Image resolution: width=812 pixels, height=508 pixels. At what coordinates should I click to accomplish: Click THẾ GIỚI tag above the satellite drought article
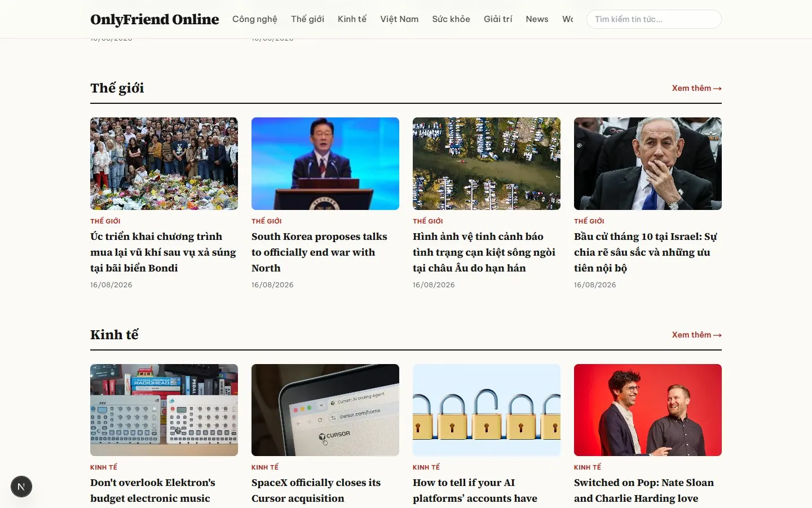[428, 221]
